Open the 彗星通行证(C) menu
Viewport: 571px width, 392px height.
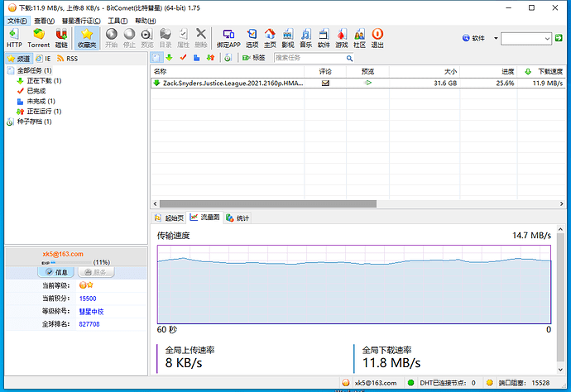pos(81,21)
